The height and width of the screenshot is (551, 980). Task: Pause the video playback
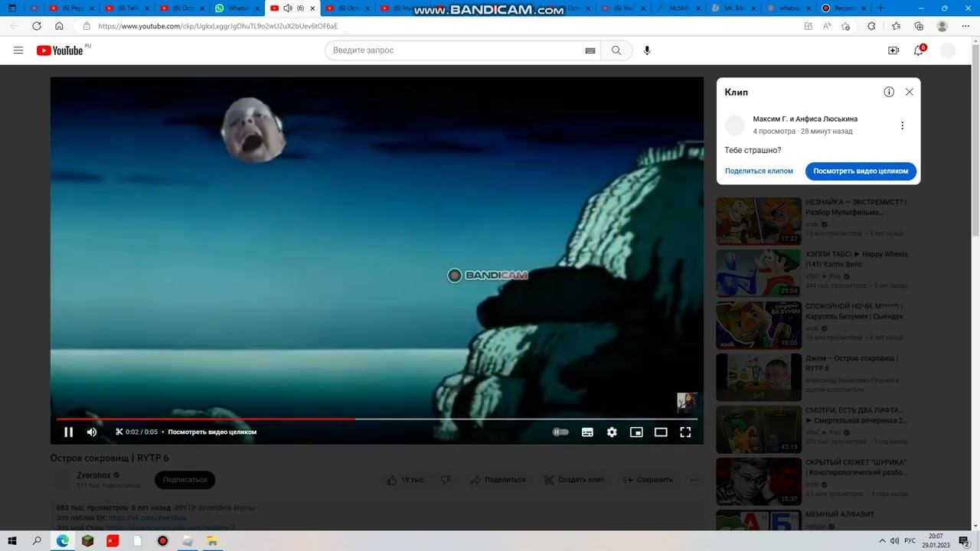click(69, 432)
